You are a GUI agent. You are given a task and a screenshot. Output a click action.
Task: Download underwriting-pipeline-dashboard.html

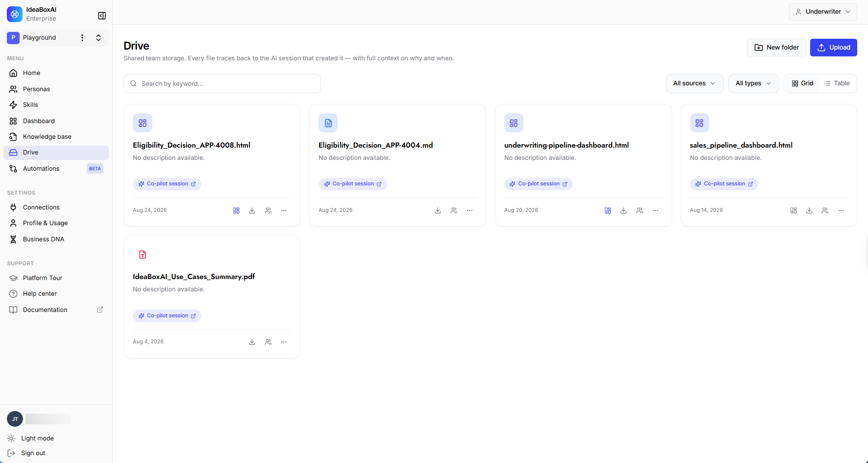coord(623,210)
